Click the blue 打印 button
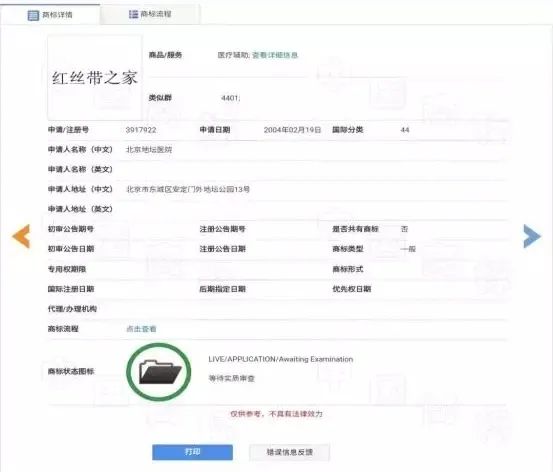This screenshot has width=553, height=472. pyautogui.click(x=193, y=452)
